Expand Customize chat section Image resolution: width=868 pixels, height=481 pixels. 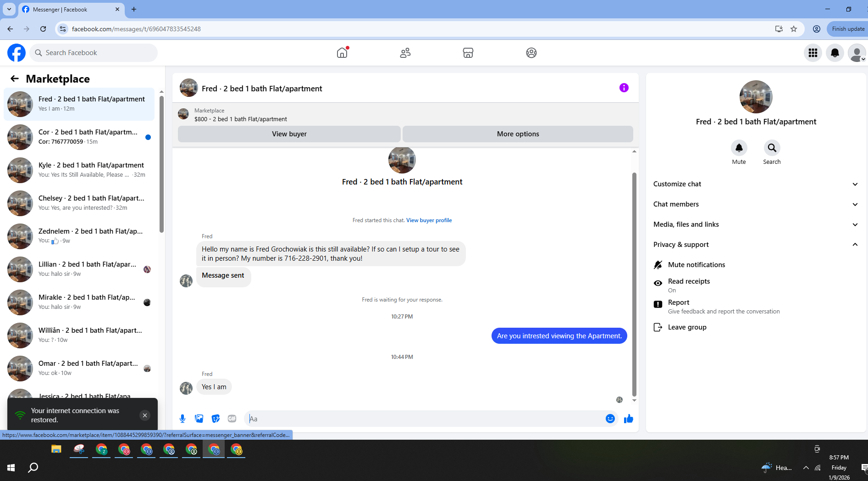click(x=756, y=184)
